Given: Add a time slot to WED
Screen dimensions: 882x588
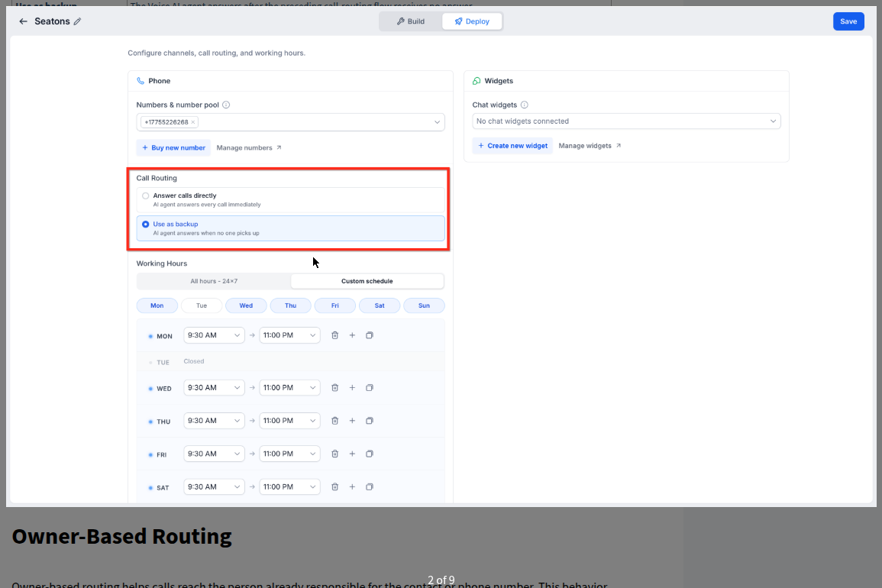Looking at the screenshot, I should tap(352, 388).
